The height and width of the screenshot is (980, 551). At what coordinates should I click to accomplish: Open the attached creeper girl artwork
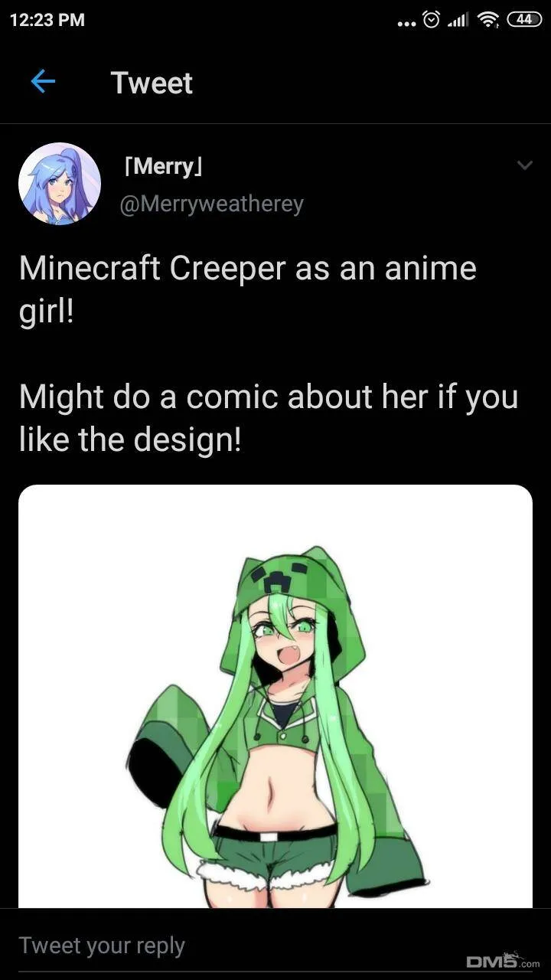275,697
